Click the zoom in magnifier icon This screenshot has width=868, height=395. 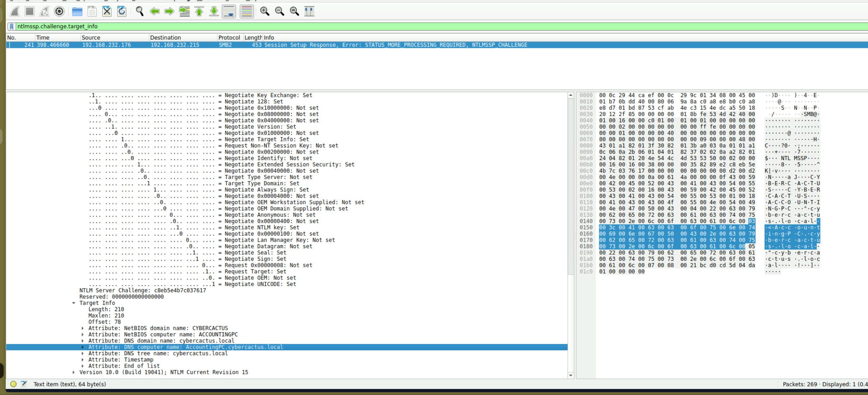265,12
